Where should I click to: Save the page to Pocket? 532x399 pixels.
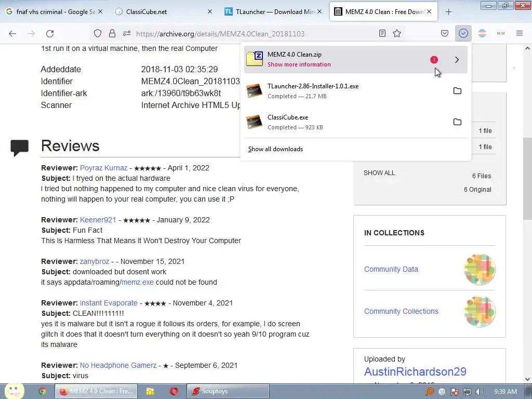[445, 33]
